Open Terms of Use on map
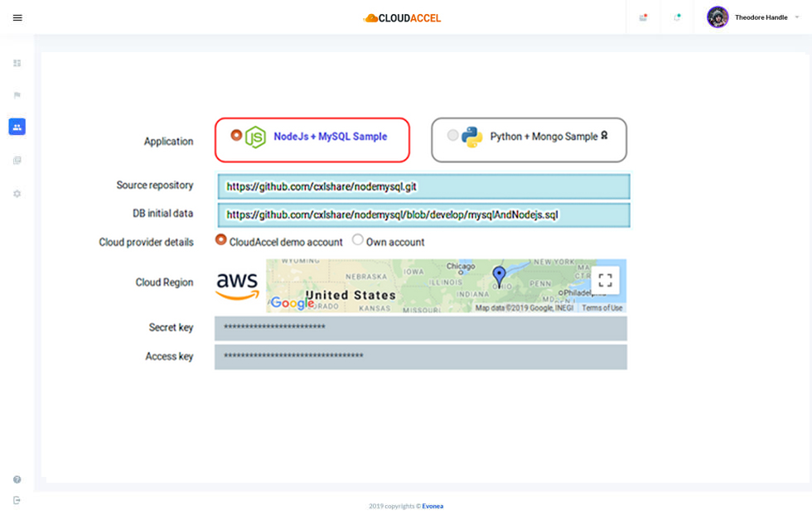Viewport: 812px width, 520px height. click(602, 308)
